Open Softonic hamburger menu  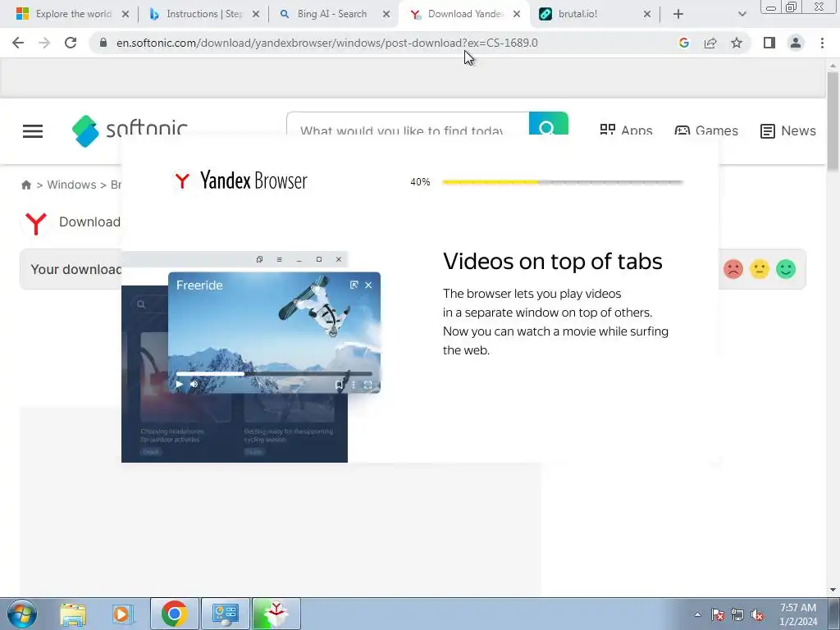coord(33,130)
